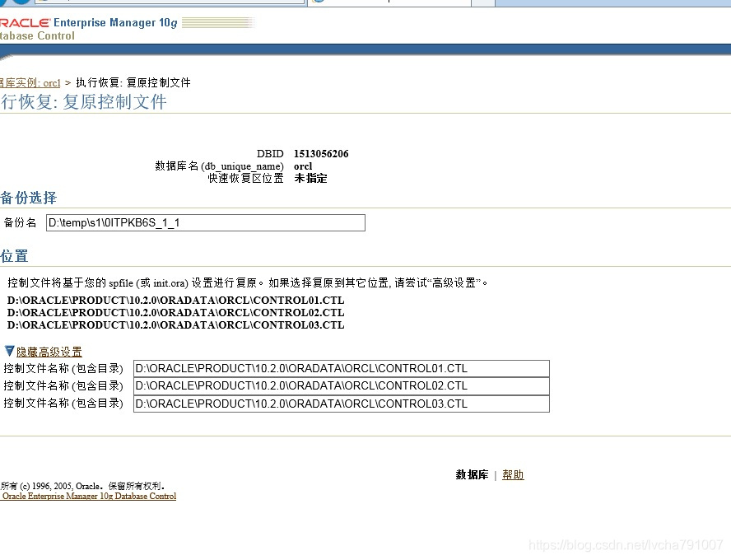Edit the CONTROL03.CTL control file path field
The image size is (731, 560).
(342, 404)
